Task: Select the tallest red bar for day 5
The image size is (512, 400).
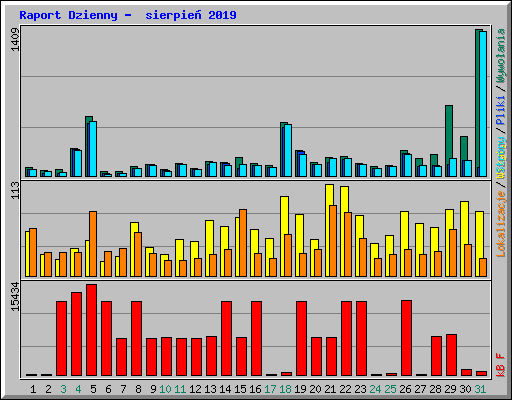Action: 91,330
